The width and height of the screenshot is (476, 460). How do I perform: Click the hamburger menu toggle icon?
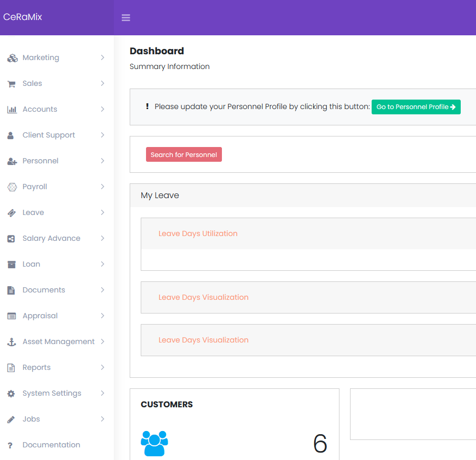[x=125, y=17]
